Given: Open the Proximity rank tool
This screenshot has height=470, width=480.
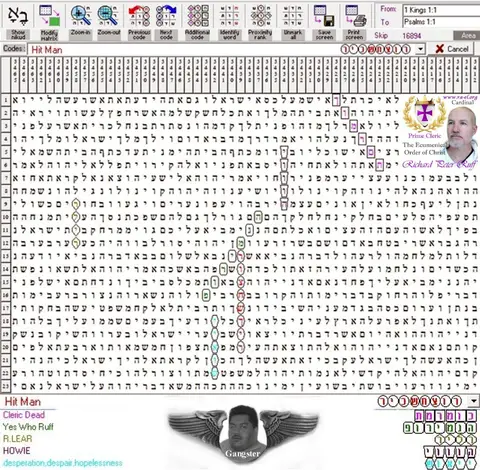Looking at the screenshot, I should pyautogui.click(x=261, y=16).
